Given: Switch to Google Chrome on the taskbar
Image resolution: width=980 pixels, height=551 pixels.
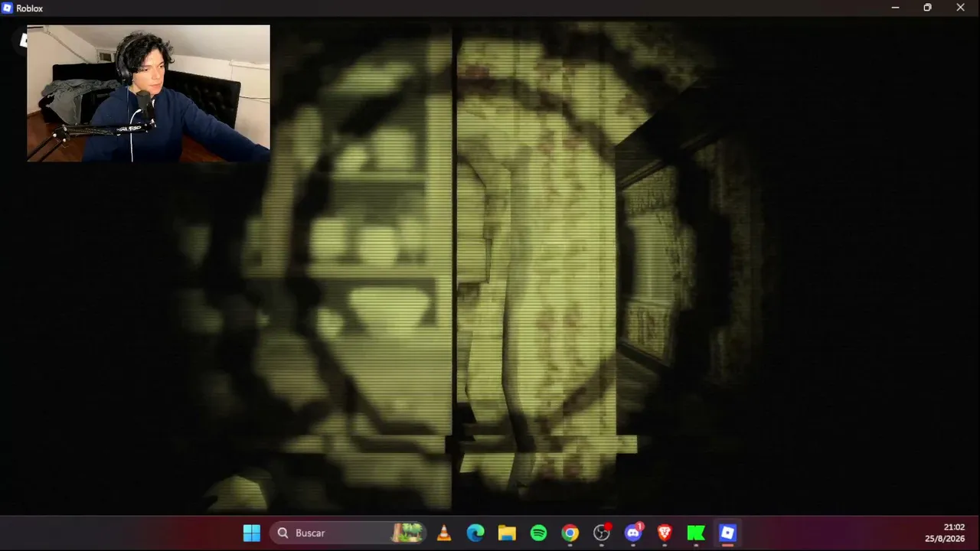Looking at the screenshot, I should (570, 533).
